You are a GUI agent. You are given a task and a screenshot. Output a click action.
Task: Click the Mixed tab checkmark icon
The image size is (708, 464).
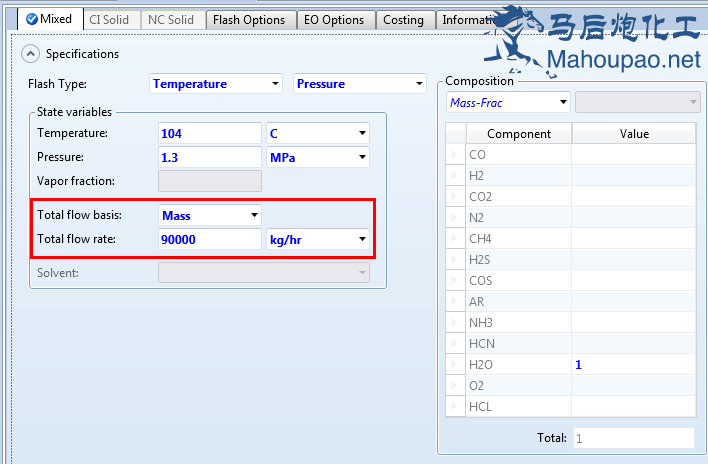click(32, 20)
